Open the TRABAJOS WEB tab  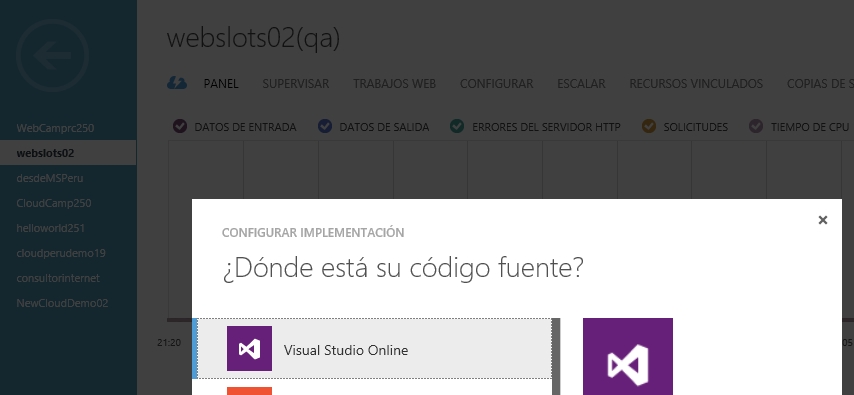[394, 84]
